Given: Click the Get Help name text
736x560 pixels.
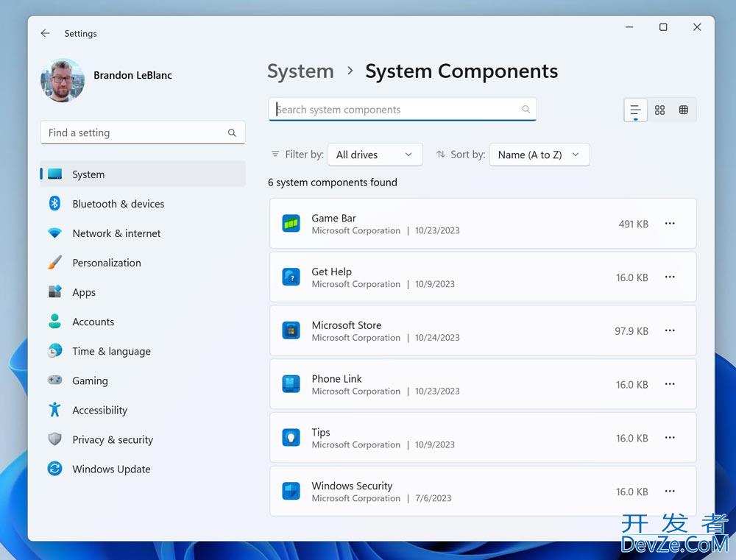Looking at the screenshot, I should tap(331, 272).
